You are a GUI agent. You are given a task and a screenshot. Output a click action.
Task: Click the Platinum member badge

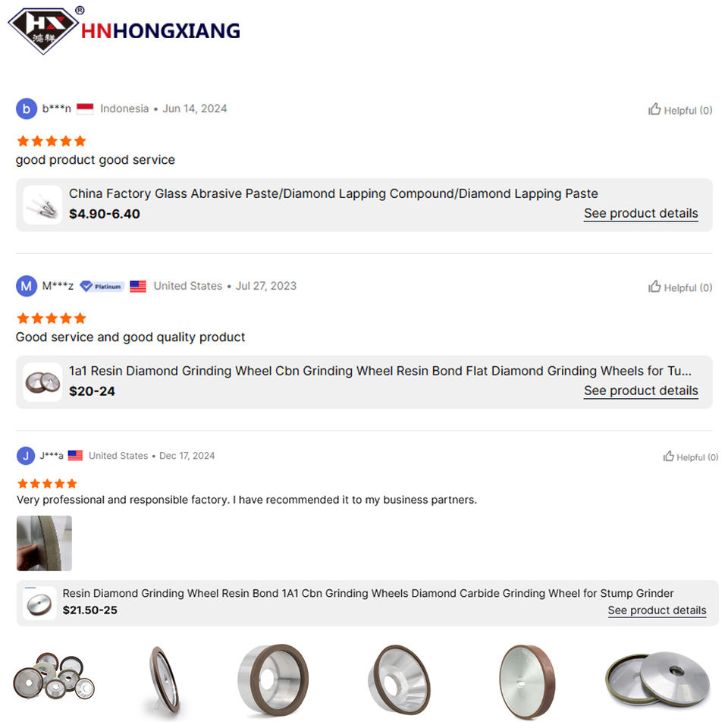pyautogui.click(x=102, y=287)
